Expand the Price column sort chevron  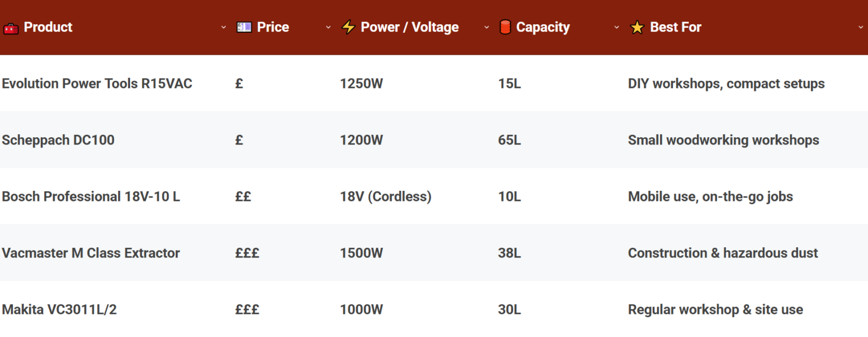click(x=328, y=27)
